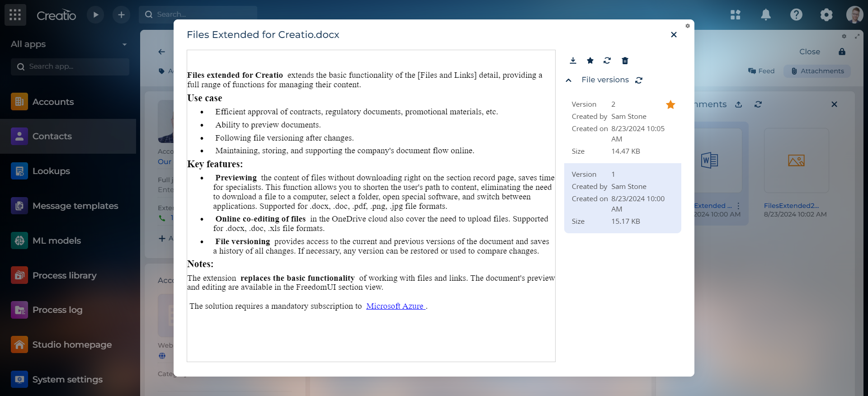Open the notifications bell
Viewport: 868px width, 396px height.
click(765, 15)
